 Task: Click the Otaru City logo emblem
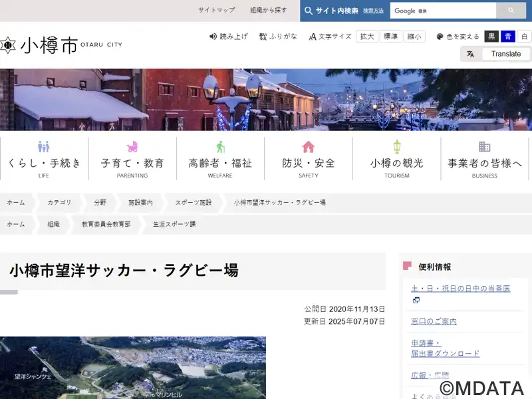click(x=7, y=45)
